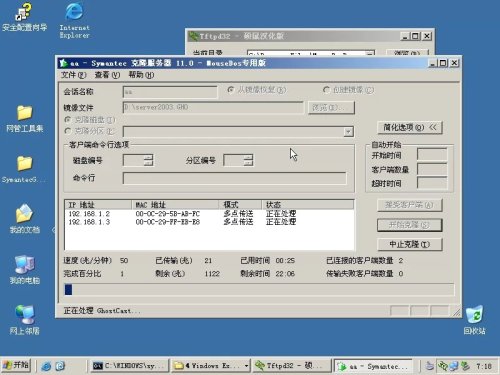500x375 pixels.
Task: Select the 克隆分区 radio button
Action: (68, 131)
